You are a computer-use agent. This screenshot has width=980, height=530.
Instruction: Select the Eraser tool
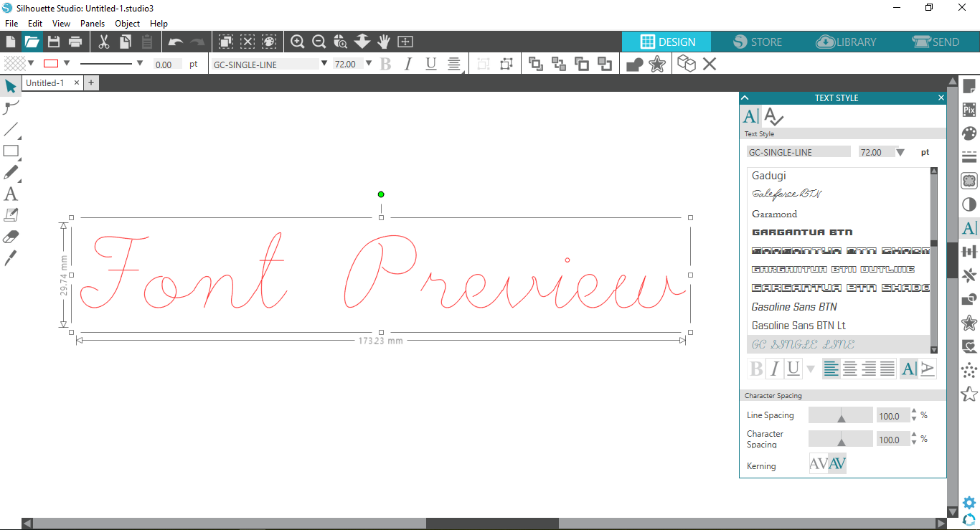tap(11, 237)
